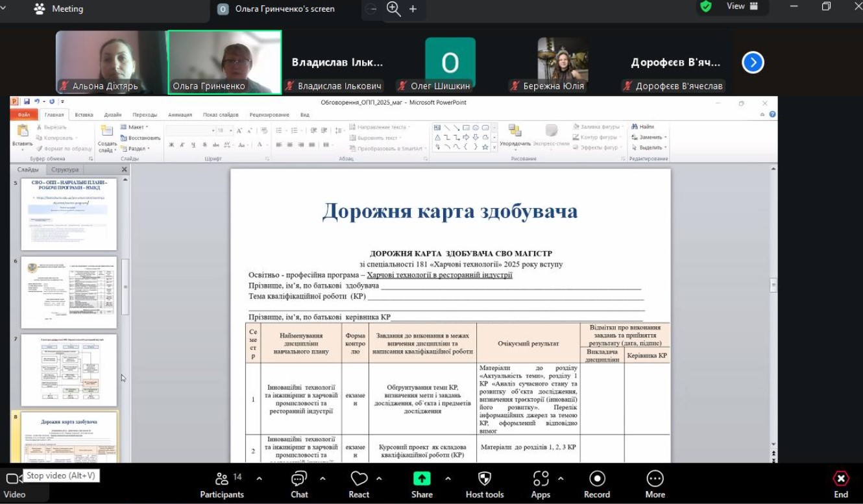Viewport: 863px width, 504px height.
Task: Open the Participants panel
Action: tap(222, 485)
